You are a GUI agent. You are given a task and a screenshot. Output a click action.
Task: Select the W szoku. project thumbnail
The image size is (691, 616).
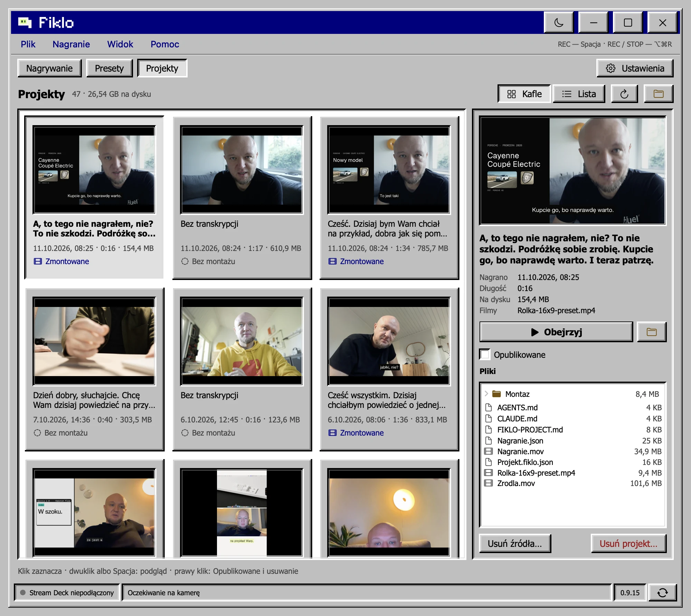click(x=94, y=512)
